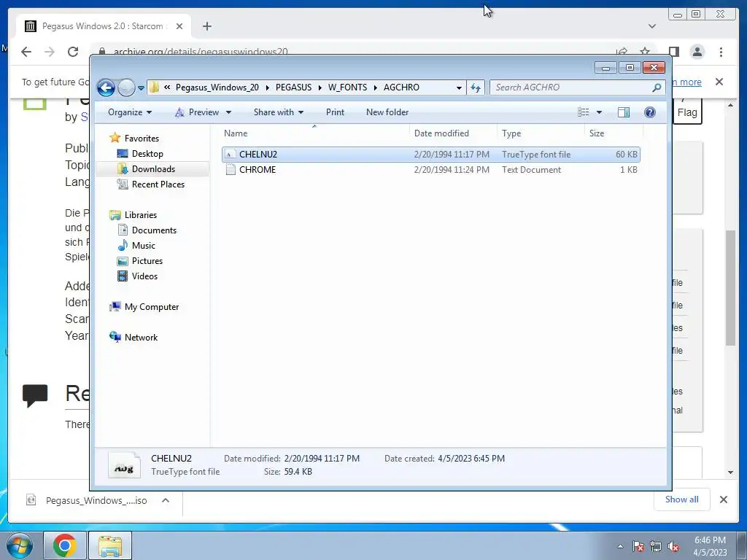The width and height of the screenshot is (747, 560).
Task: Click the Preview toolbar button
Action: (x=197, y=112)
